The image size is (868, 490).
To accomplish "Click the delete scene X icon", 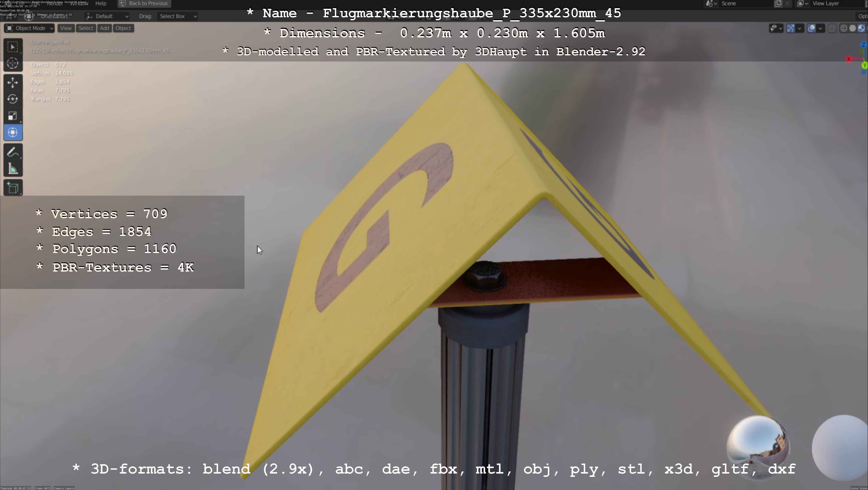I will [x=787, y=3].
